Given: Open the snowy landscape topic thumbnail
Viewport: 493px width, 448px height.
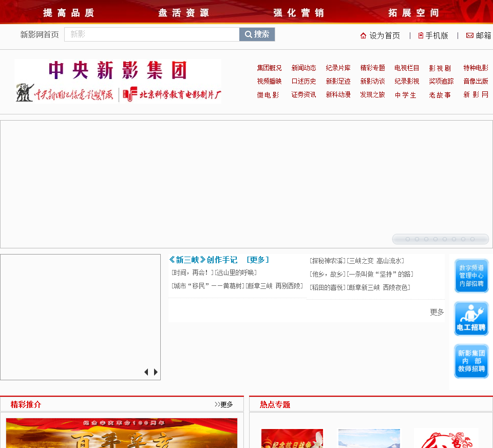Looking at the screenshot, I should [x=369, y=439].
